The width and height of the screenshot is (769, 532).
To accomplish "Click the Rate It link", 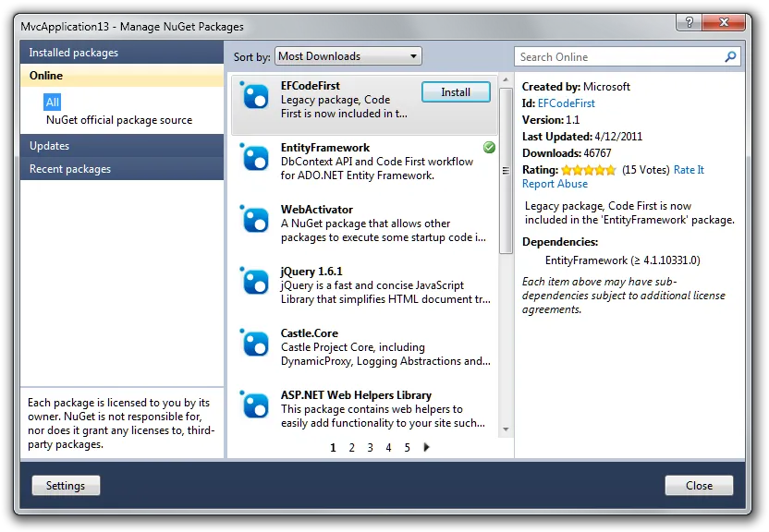I will (689, 170).
